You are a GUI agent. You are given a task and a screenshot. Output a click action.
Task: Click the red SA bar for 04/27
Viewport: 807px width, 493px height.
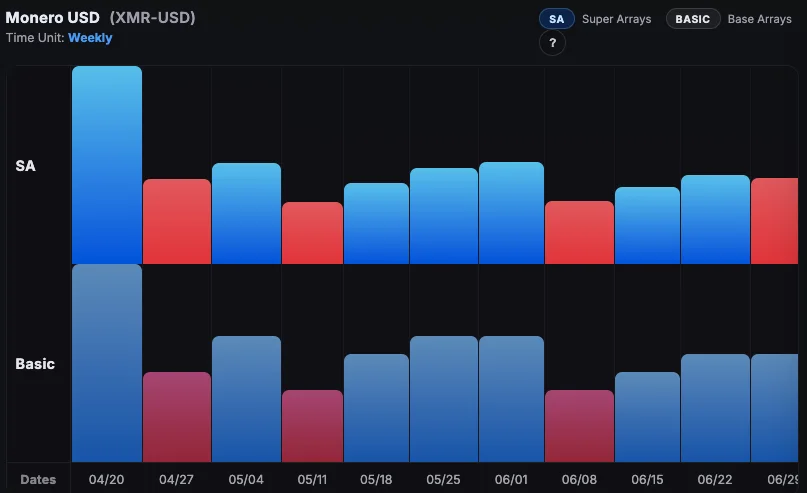tap(177, 221)
